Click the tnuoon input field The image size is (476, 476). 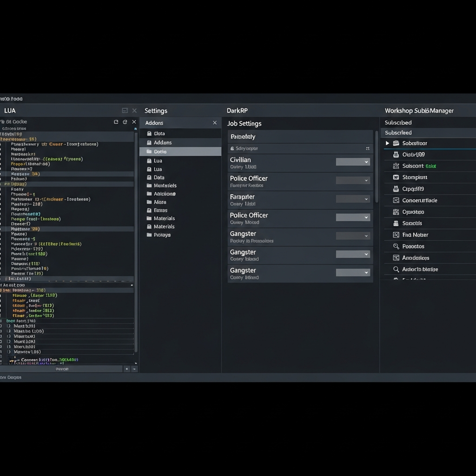(61, 369)
